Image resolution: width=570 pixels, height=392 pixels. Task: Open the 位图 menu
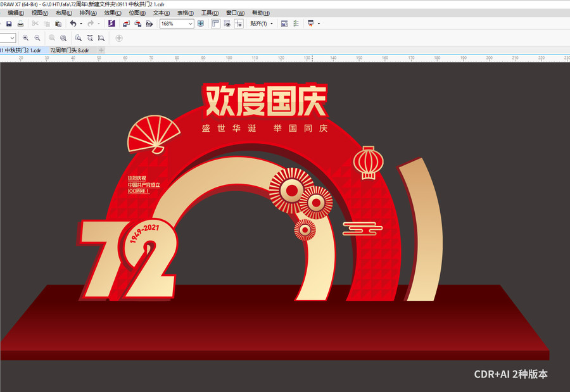[x=137, y=13]
